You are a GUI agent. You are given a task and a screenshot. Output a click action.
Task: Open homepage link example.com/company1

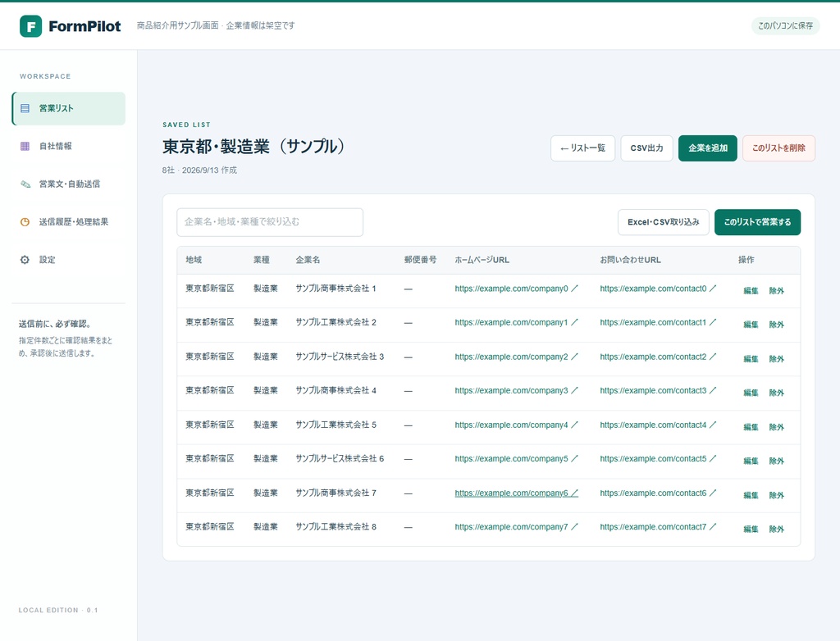click(517, 322)
